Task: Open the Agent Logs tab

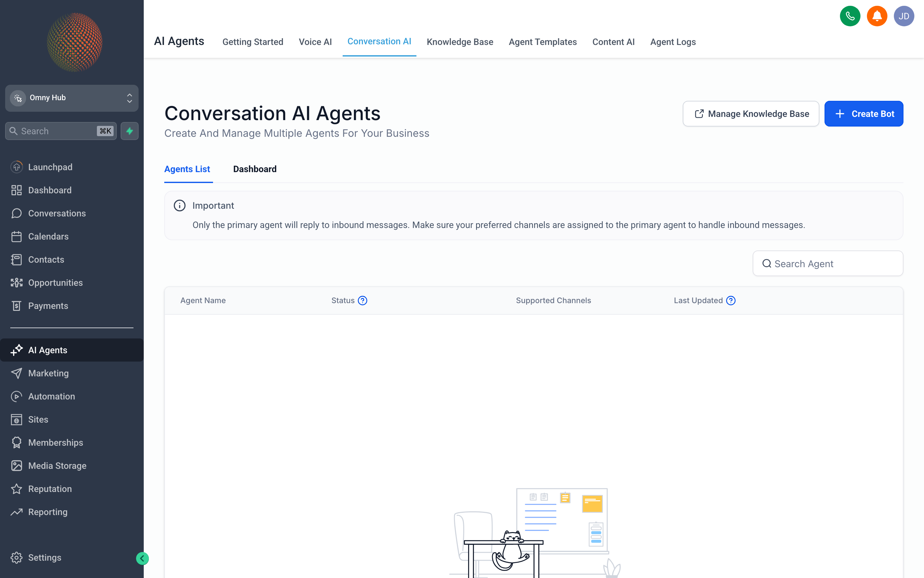Action: [673, 42]
